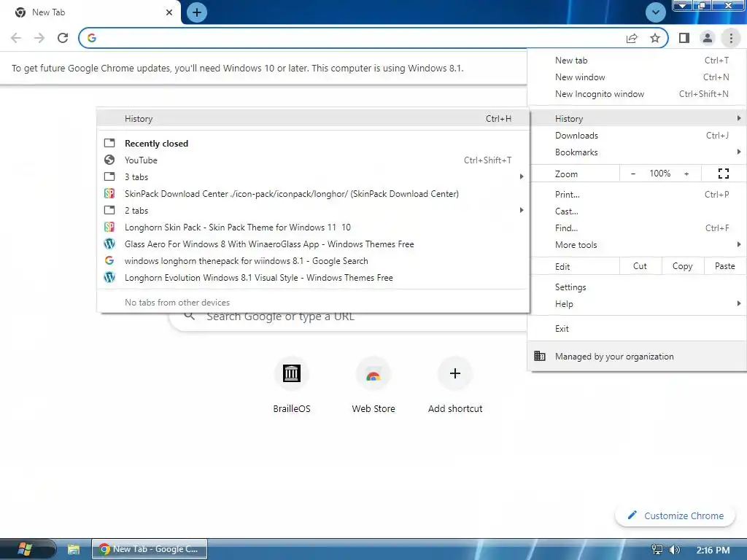Expand the 2 tabs submenu
Viewport: 747px width, 560px height.
point(313,211)
